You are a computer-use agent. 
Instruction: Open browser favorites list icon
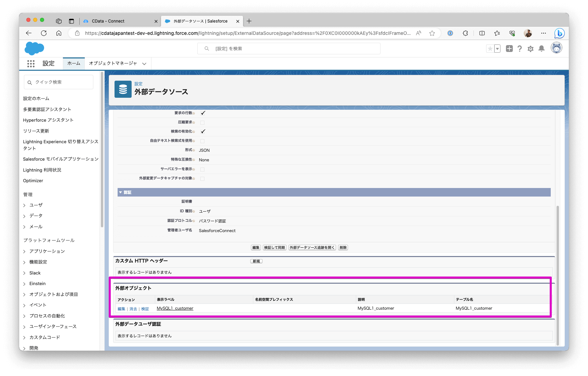(497, 33)
